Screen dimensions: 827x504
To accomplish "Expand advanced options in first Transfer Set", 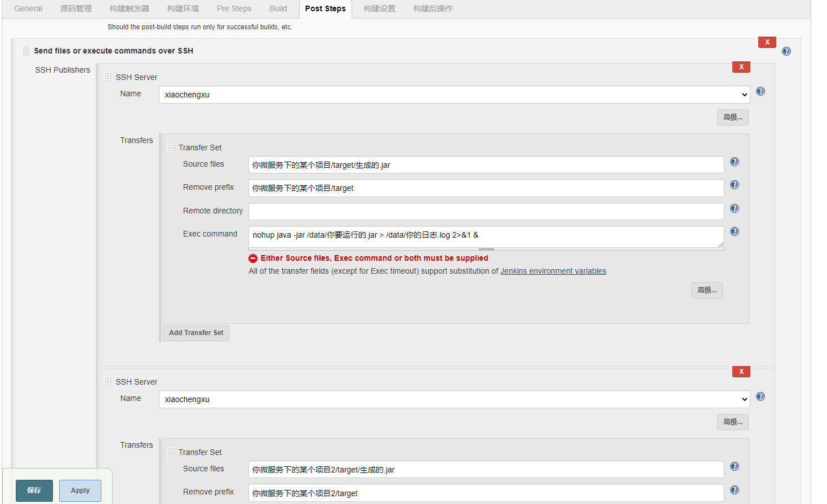I will [x=706, y=291].
